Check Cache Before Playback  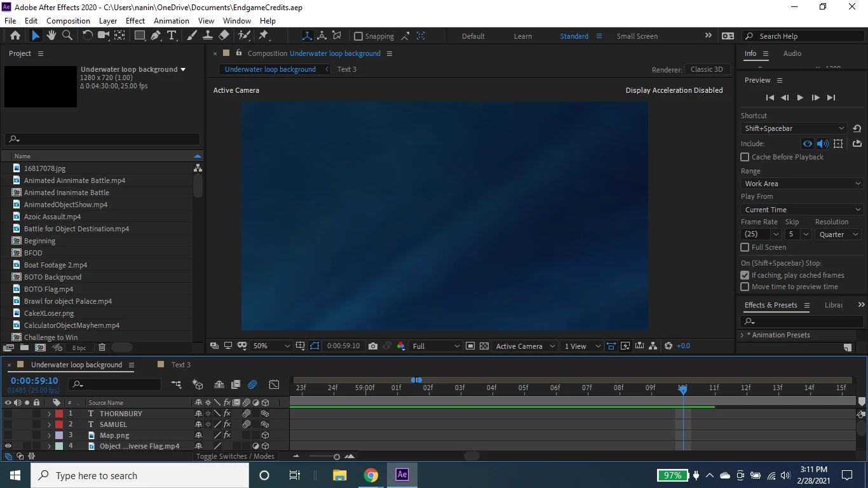tap(745, 157)
